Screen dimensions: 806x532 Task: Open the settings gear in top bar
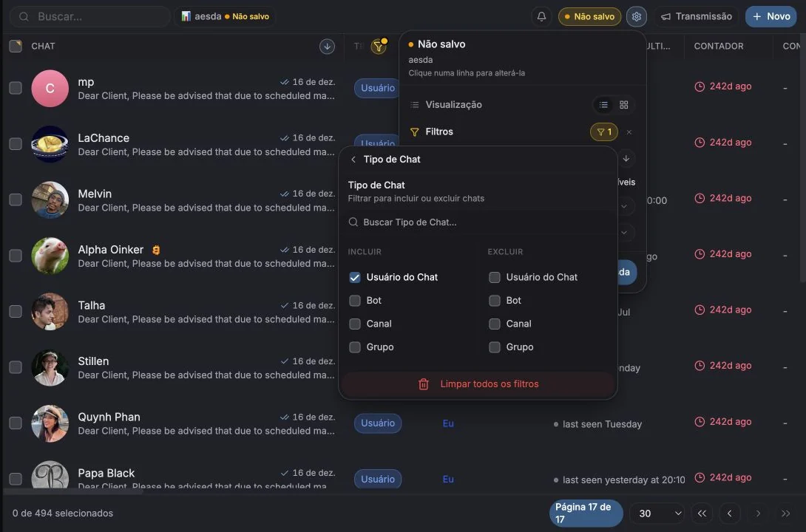pos(637,16)
